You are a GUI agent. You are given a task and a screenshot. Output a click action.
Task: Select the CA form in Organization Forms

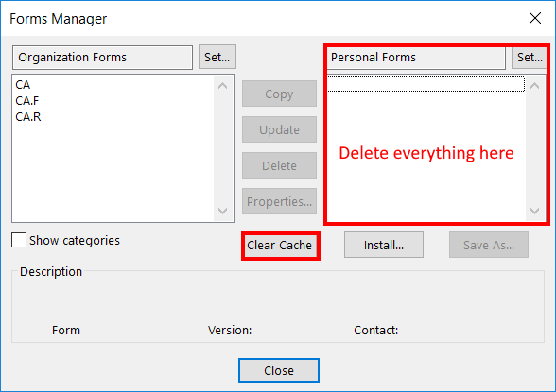(x=23, y=85)
